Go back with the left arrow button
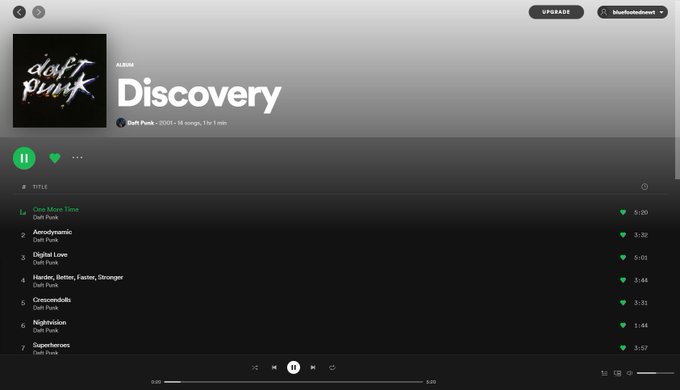The width and height of the screenshot is (680, 390). (x=19, y=12)
